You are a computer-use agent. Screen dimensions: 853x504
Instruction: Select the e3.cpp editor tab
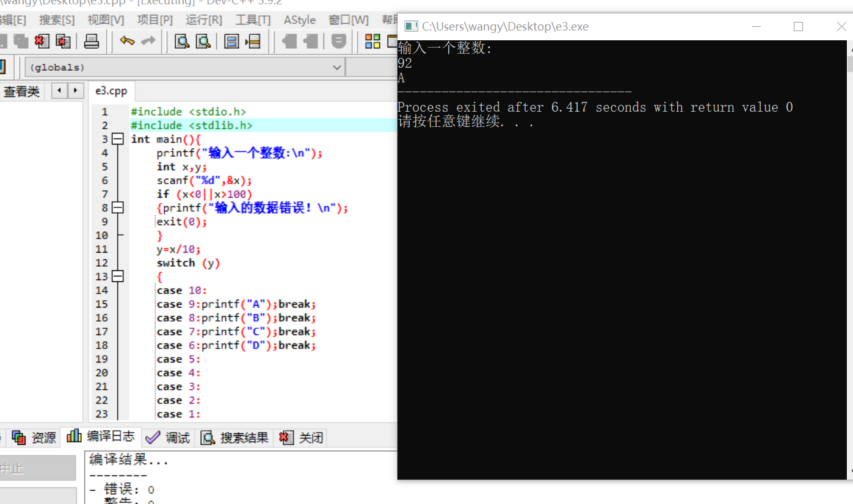111,91
